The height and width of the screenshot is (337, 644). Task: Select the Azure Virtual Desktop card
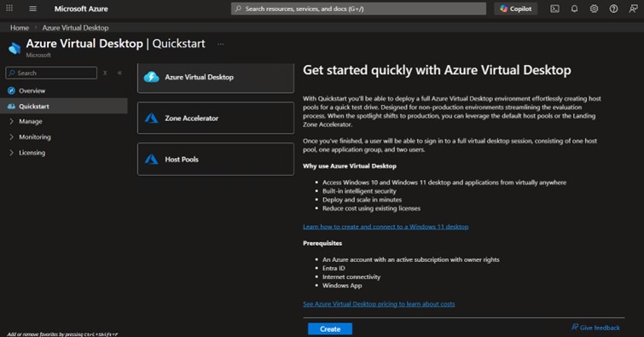(x=216, y=78)
